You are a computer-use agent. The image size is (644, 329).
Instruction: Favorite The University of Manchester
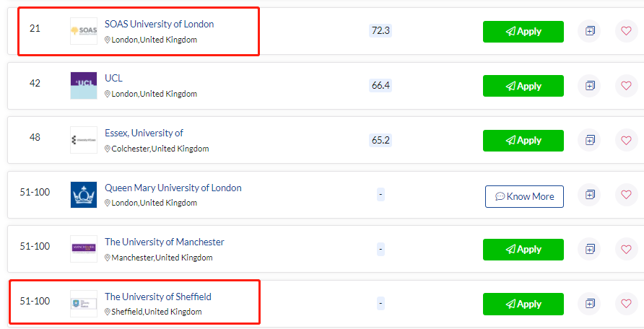coord(626,249)
